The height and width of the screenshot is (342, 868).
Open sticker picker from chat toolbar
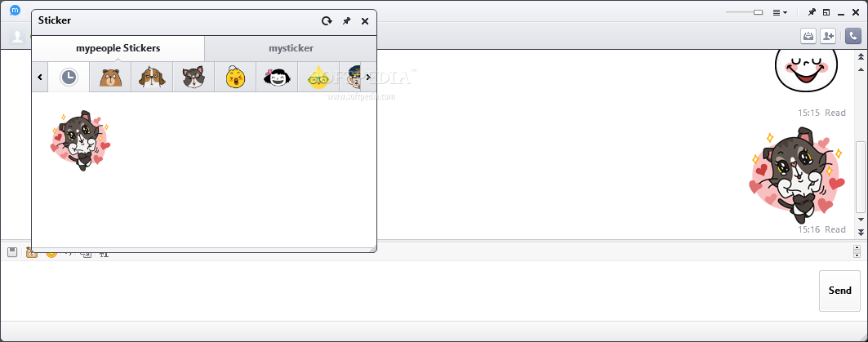click(32, 253)
